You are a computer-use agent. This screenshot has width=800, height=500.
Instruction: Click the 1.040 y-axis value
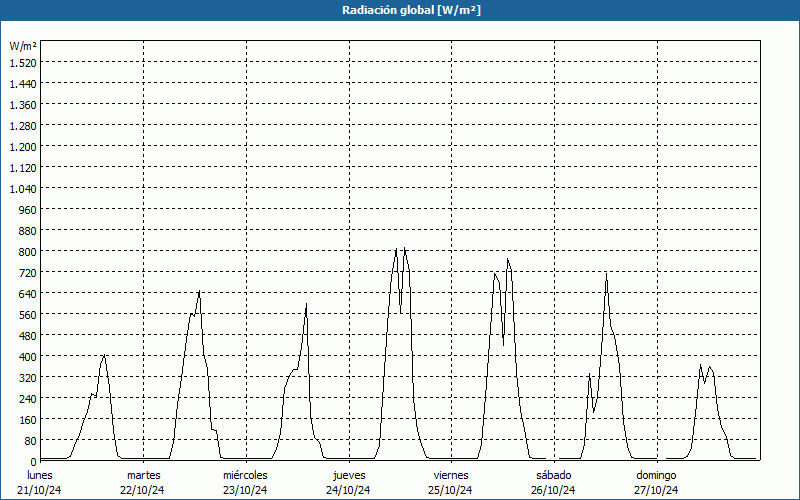coord(23,188)
